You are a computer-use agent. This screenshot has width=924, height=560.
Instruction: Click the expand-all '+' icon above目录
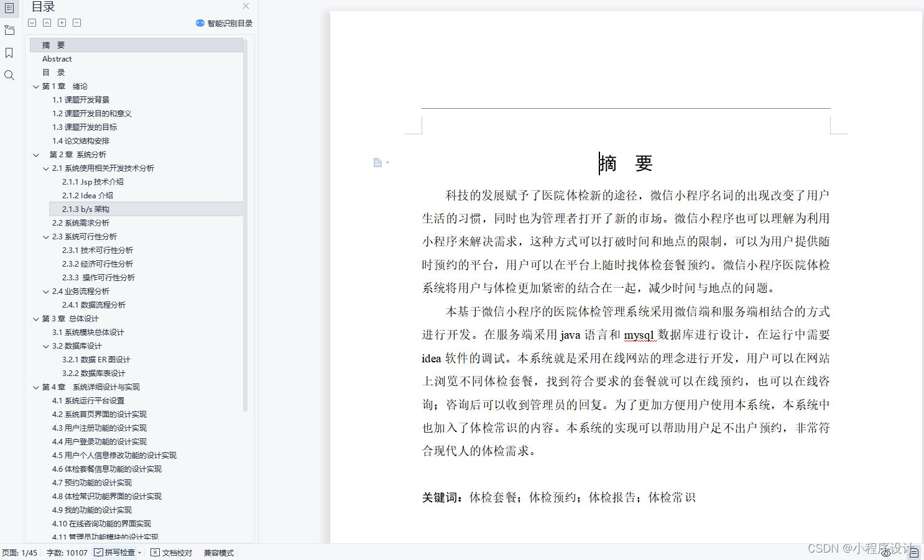[62, 22]
